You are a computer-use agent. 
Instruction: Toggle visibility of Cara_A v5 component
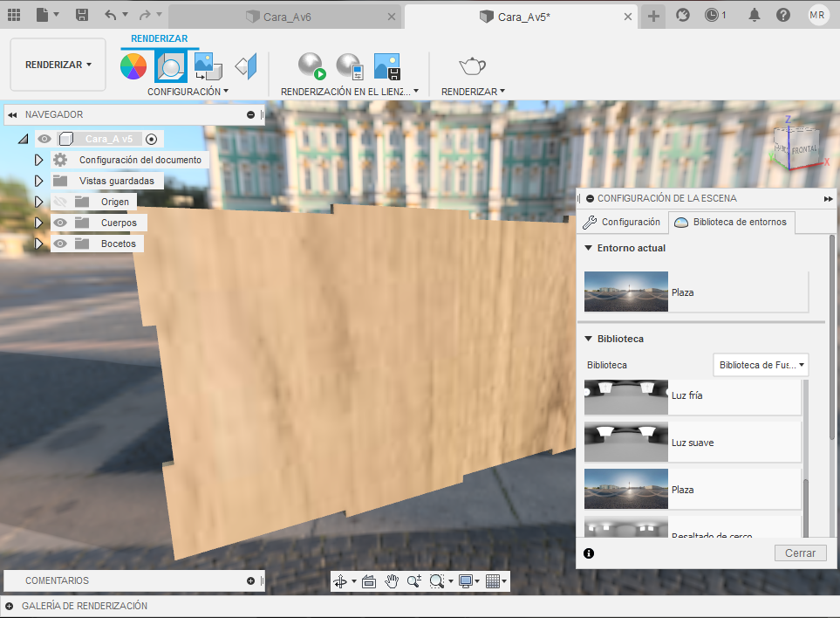(x=44, y=139)
